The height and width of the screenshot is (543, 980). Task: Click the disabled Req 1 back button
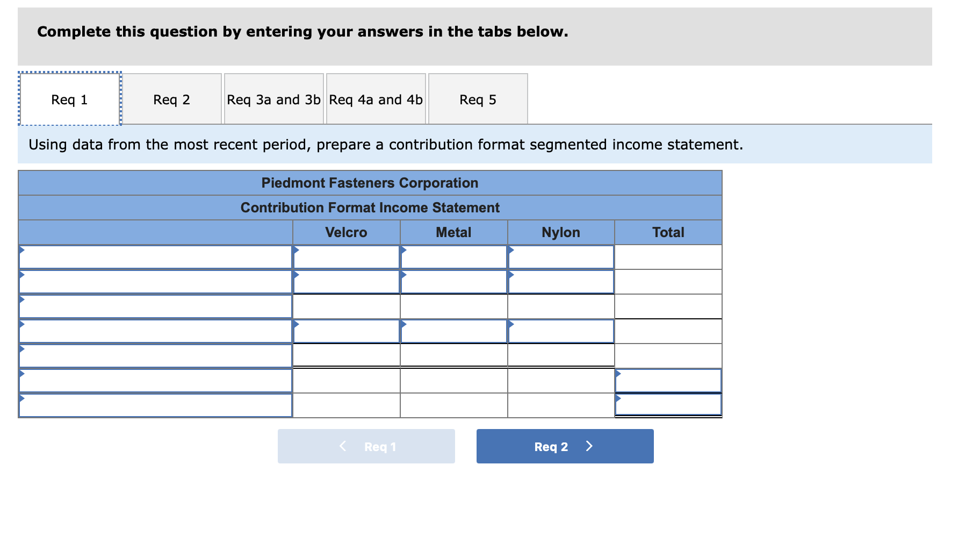(x=366, y=446)
